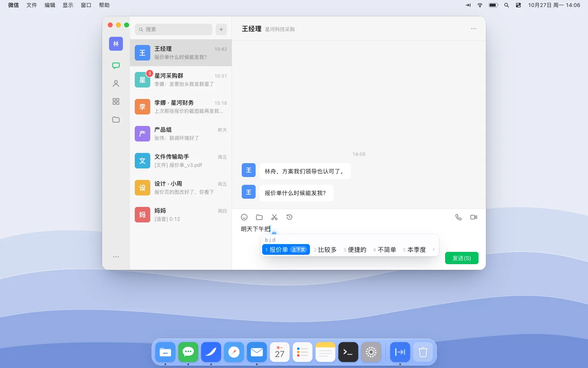Open the 星河采购群 conversation
588x368 pixels.
pyautogui.click(x=181, y=80)
